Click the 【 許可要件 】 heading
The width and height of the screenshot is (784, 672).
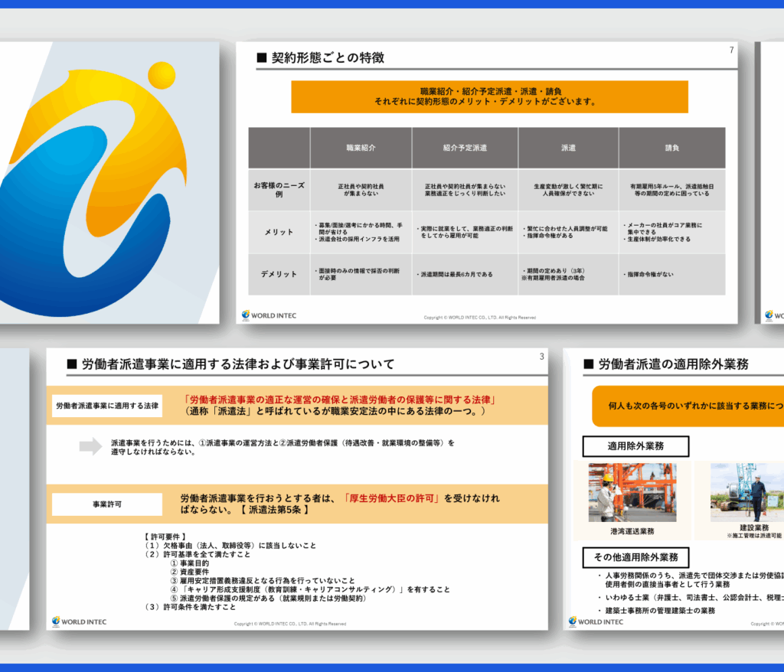165,537
